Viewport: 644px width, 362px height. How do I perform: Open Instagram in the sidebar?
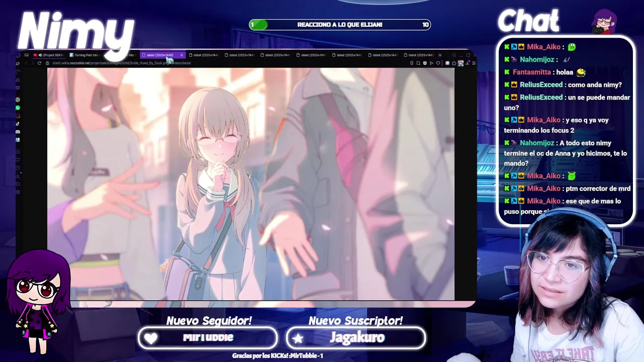pyautogui.click(x=18, y=116)
